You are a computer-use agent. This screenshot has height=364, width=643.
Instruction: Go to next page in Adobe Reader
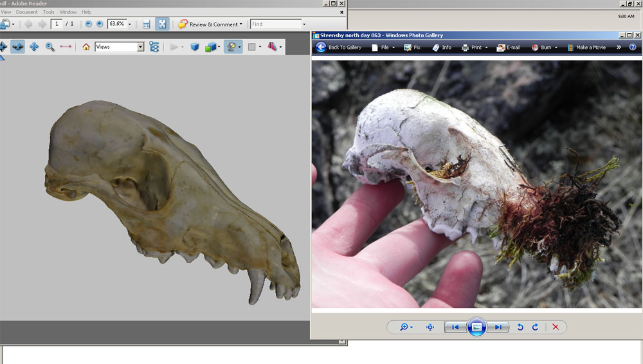[x=42, y=24]
